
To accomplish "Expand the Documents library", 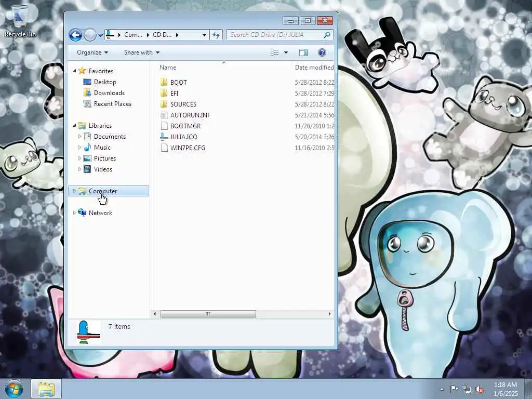I will pos(79,137).
